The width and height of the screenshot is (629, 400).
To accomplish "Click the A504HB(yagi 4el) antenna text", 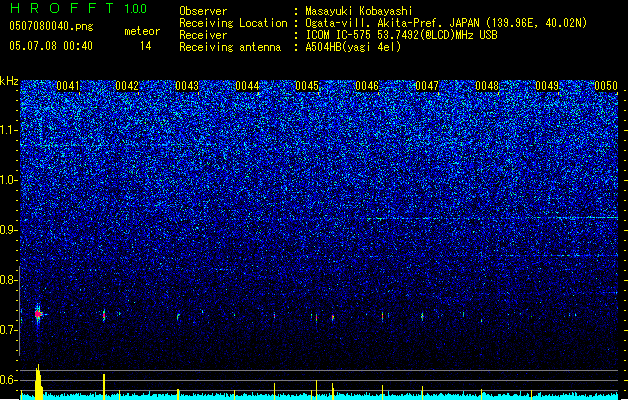I will pyautogui.click(x=353, y=47).
